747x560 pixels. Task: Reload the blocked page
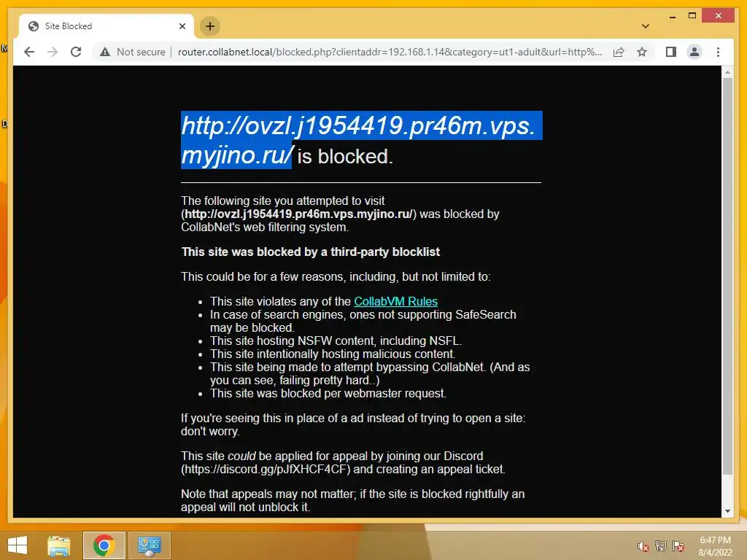click(x=76, y=52)
